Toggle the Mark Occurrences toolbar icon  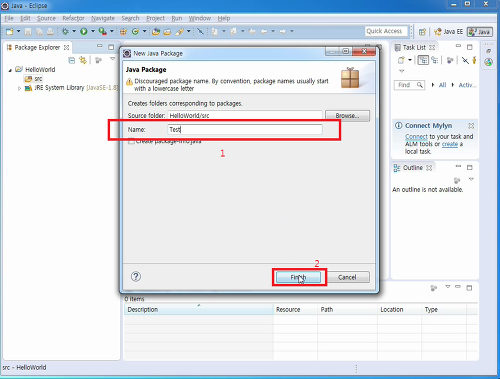(x=200, y=31)
